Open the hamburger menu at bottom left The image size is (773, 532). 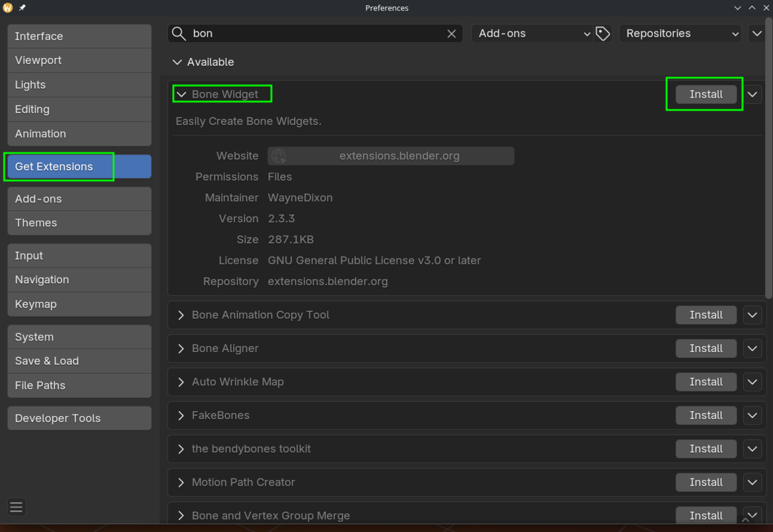point(16,507)
